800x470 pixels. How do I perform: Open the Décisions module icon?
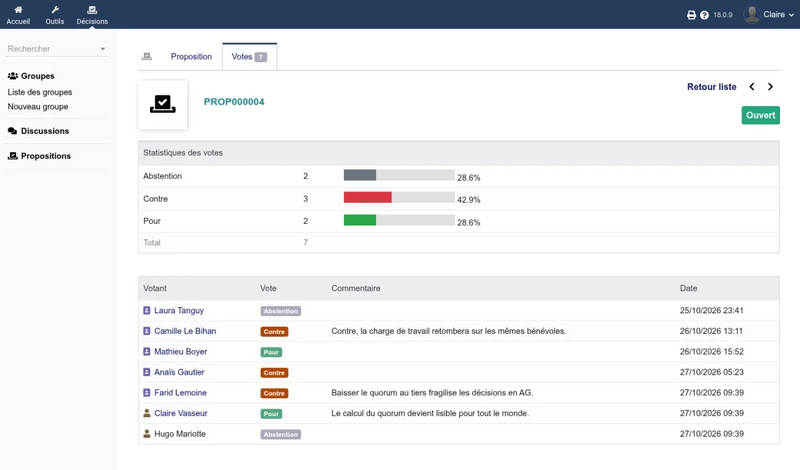(92, 10)
